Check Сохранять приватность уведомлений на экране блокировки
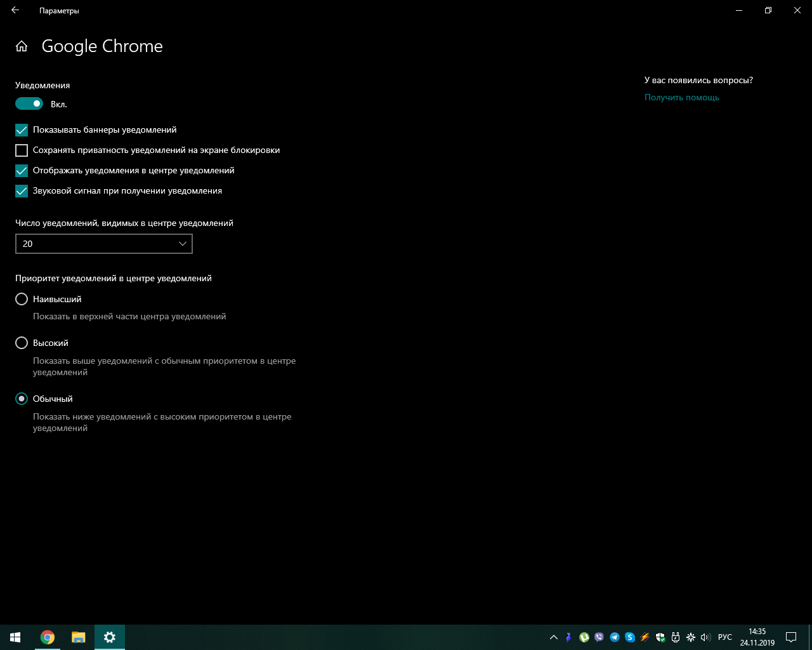This screenshot has width=812, height=650. (x=22, y=150)
